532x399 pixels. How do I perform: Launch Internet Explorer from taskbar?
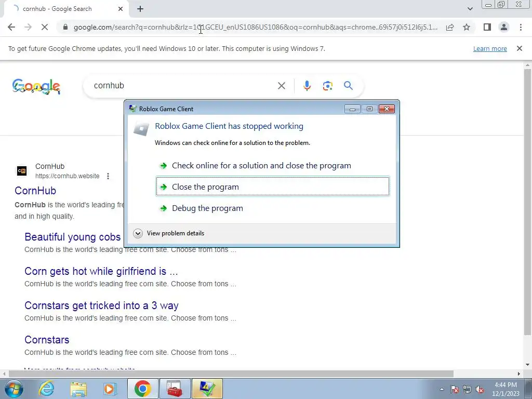coord(46,389)
